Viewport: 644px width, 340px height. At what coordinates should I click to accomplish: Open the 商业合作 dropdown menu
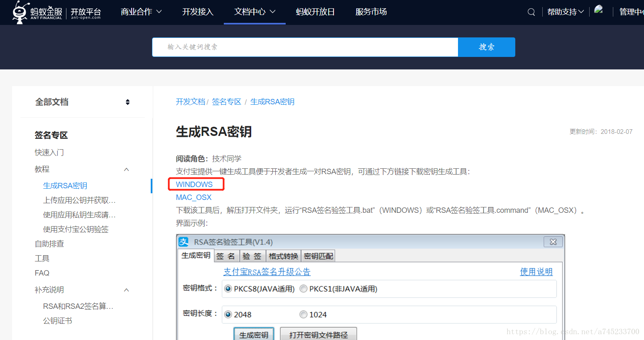[141, 12]
